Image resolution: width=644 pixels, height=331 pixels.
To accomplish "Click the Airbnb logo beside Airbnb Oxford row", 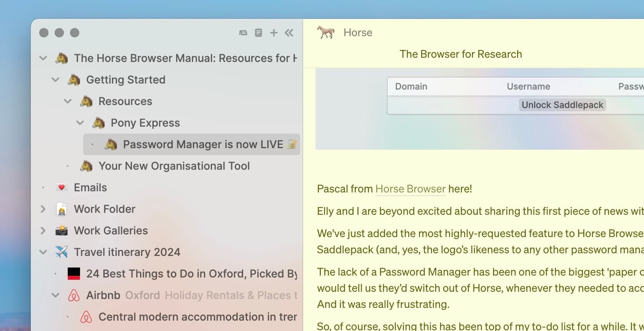I will click(74, 295).
